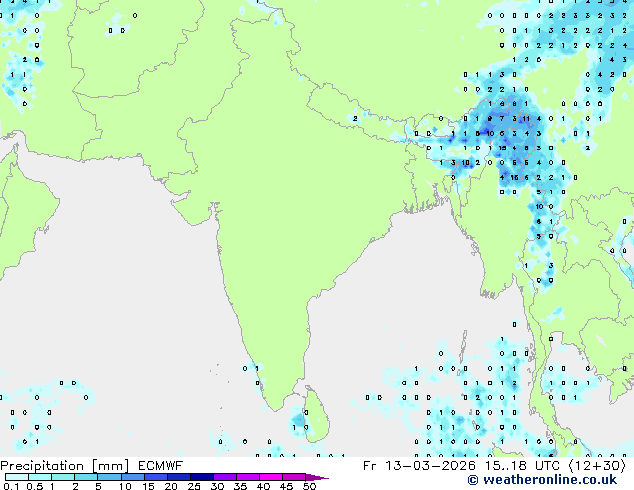Image resolution: width=634 pixels, height=490 pixels.
Task: Click the lightest 0.1–0.5 mm legend swatch
Action: point(17,477)
